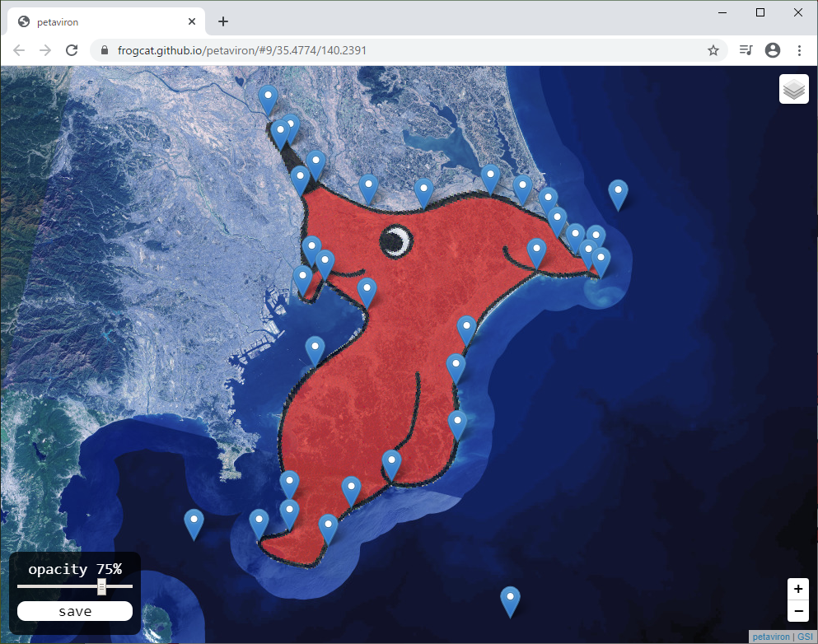Open a new browser tab
This screenshot has width=818, height=644.
[x=223, y=21]
